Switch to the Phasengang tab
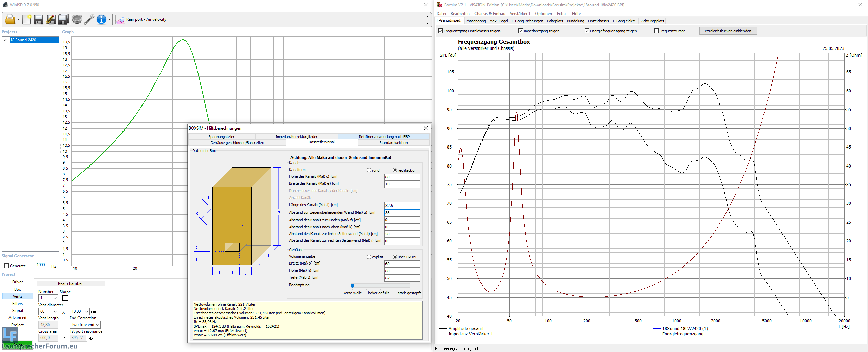Image resolution: width=868 pixels, height=352 pixels. click(x=475, y=21)
